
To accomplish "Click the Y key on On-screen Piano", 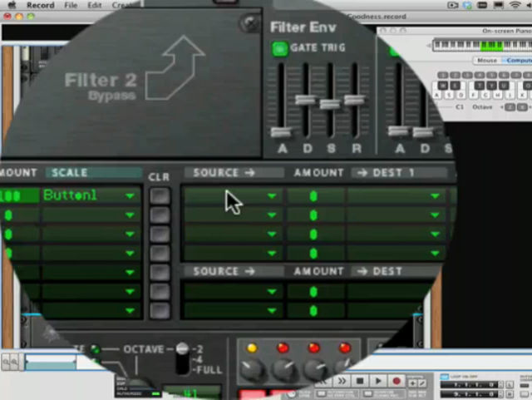I will (x=491, y=85).
